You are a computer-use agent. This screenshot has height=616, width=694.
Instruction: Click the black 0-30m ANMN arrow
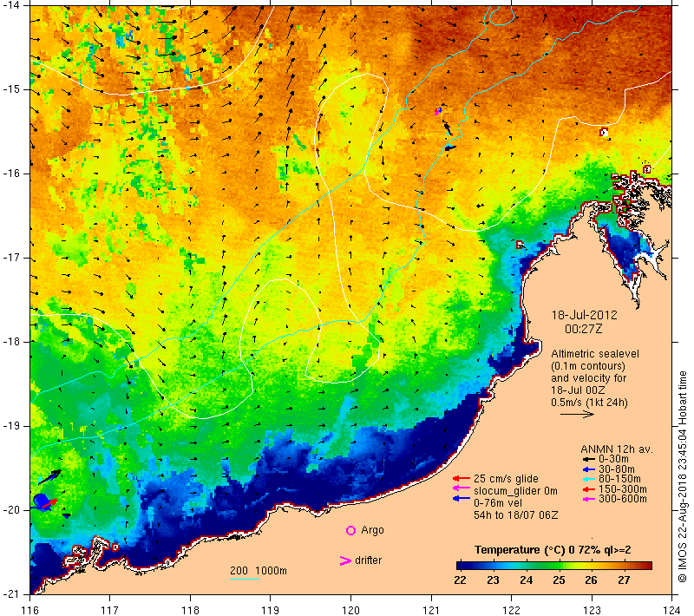click(588, 459)
